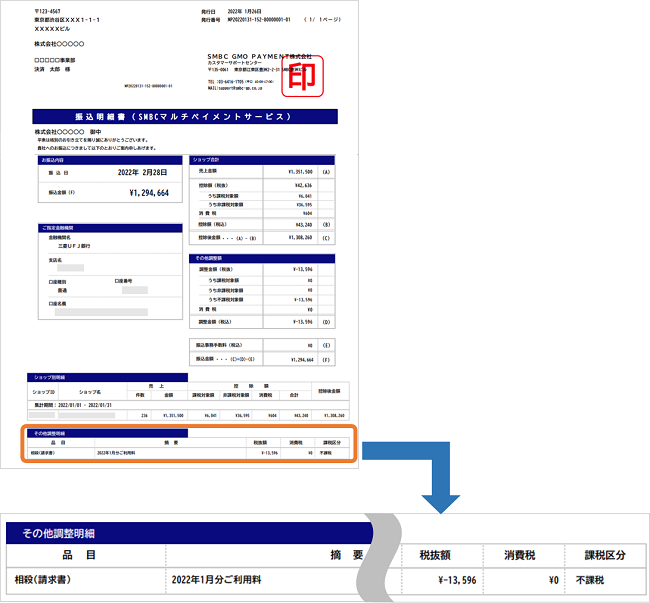Click the 支店名 label
The height and width of the screenshot is (603, 650).
click(55, 260)
